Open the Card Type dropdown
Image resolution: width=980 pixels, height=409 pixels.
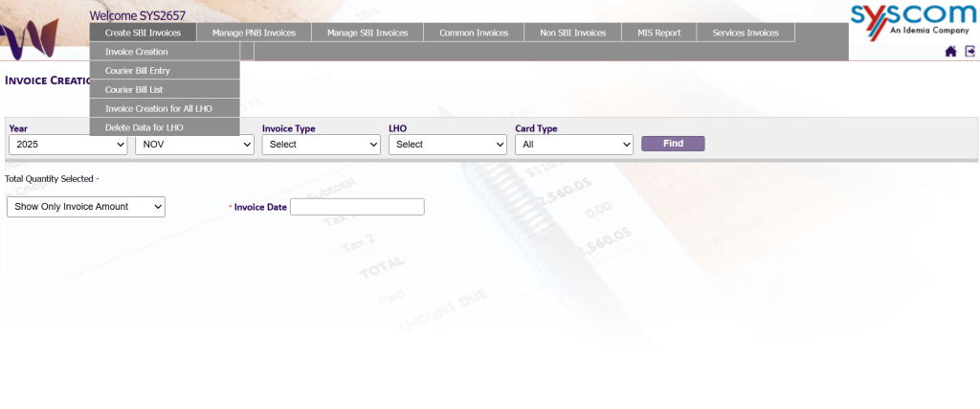pyautogui.click(x=574, y=145)
